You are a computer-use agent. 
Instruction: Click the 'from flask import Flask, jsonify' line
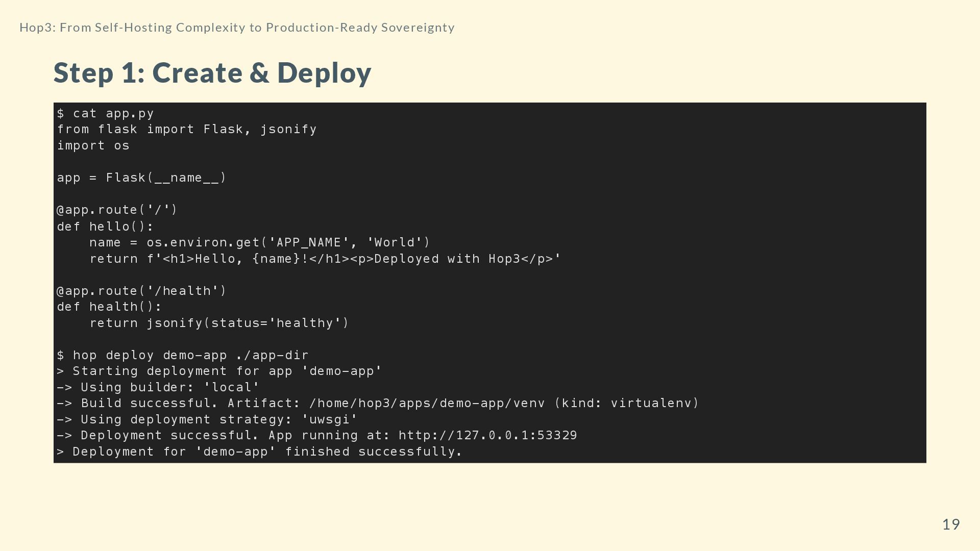(187, 130)
